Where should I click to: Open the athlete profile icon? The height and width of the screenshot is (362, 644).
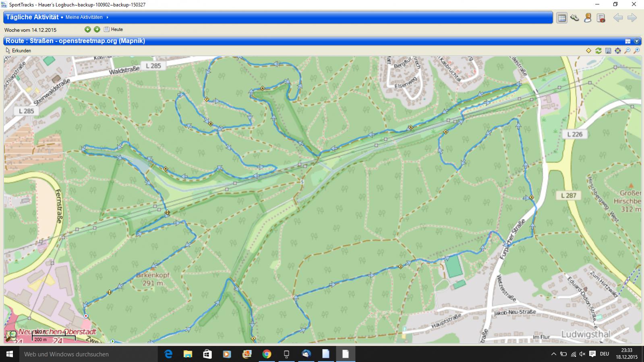(x=588, y=18)
